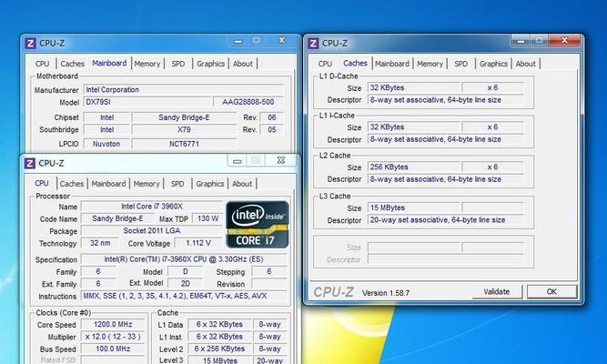This screenshot has width=607, height=364.
Task: Click the L3 Cache 15 MBytes size field
Action: pyautogui.click(x=414, y=208)
